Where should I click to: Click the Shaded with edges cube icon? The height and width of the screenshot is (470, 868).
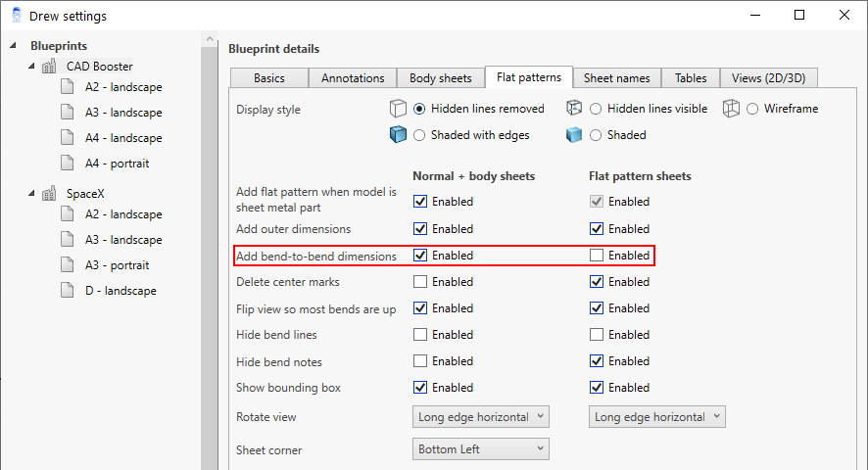pos(398,135)
